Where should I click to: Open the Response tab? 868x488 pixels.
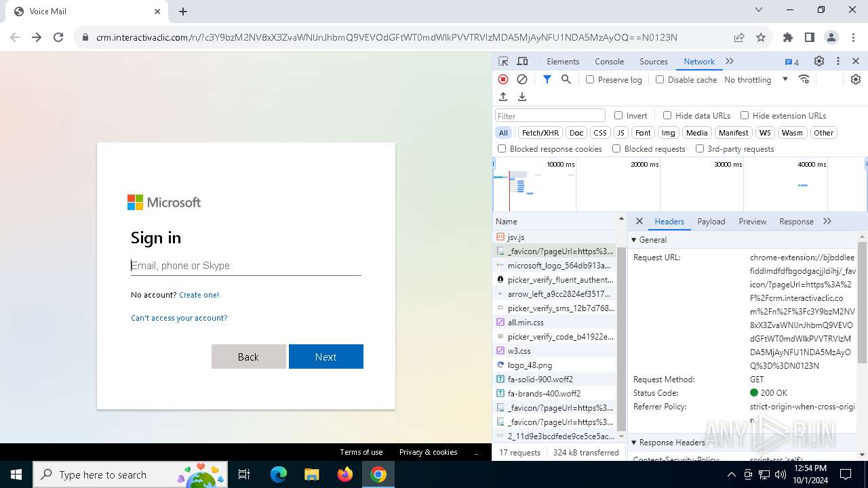point(796,222)
